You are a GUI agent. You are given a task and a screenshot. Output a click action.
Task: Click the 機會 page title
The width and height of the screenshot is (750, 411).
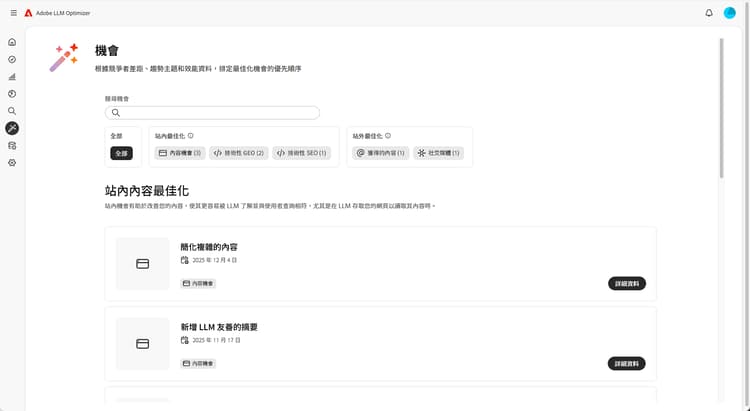coord(107,51)
